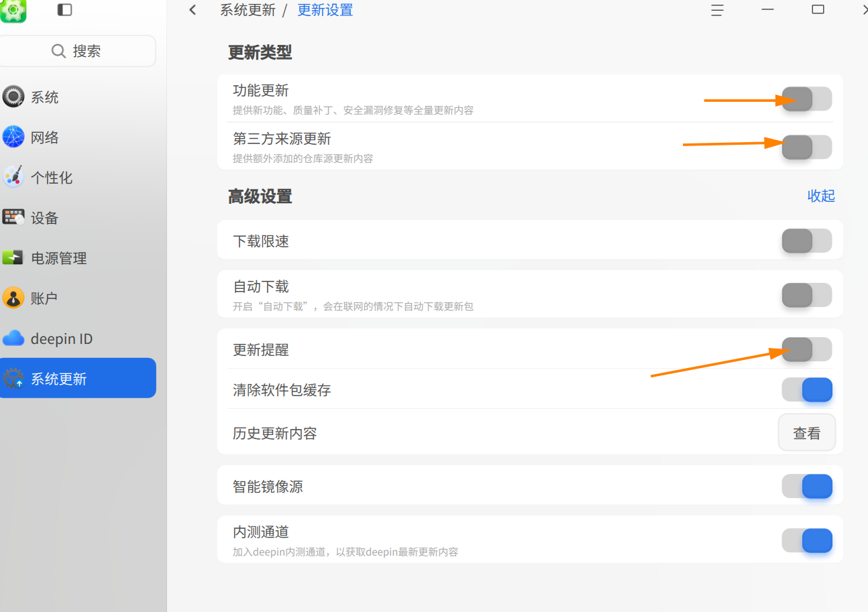
Task: Select the 设备 label in sidebar
Action: 45,218
